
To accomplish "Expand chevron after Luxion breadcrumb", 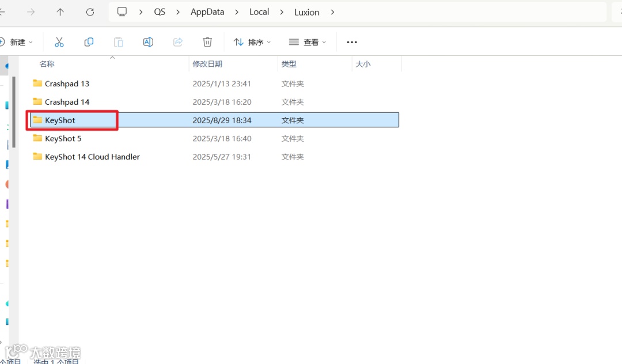I will click(x=332, y=12).
